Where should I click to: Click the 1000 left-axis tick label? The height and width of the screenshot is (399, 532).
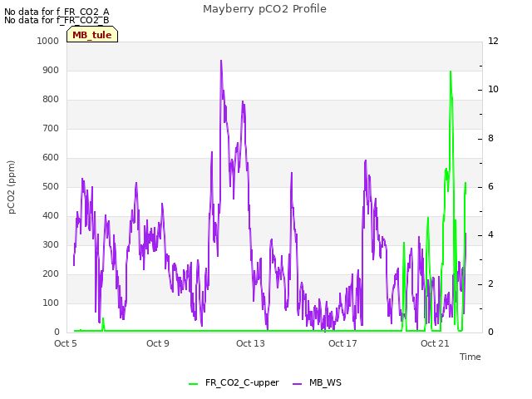(48, 41)
